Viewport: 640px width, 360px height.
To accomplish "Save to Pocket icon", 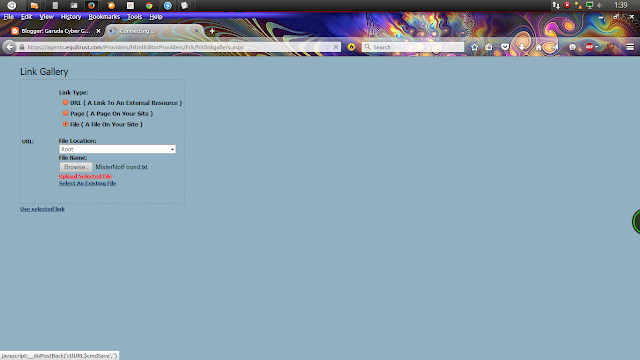I will [505, 47].
